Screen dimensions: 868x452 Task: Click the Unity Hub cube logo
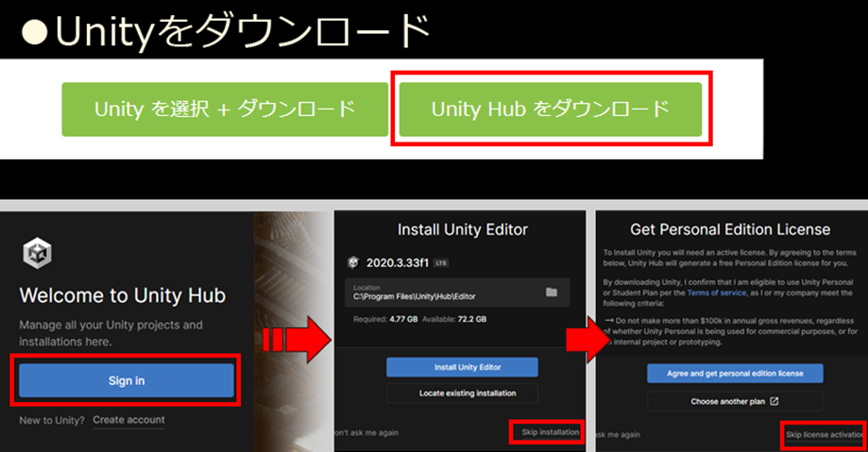(x=37, y=254)
